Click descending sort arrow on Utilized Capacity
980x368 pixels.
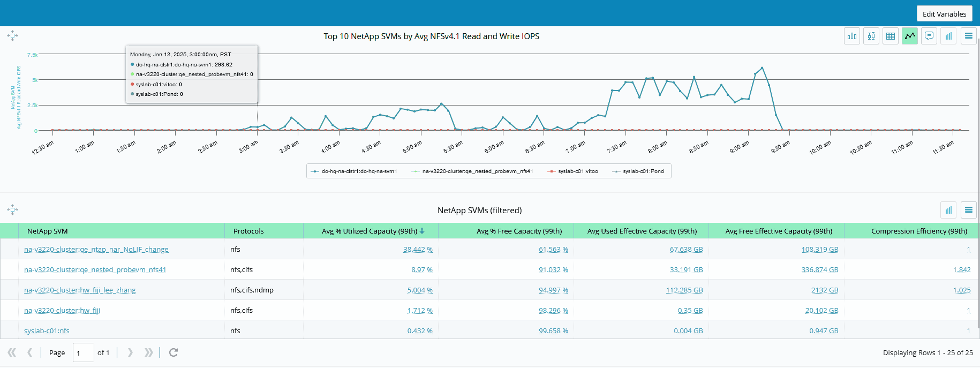(422, 231)
